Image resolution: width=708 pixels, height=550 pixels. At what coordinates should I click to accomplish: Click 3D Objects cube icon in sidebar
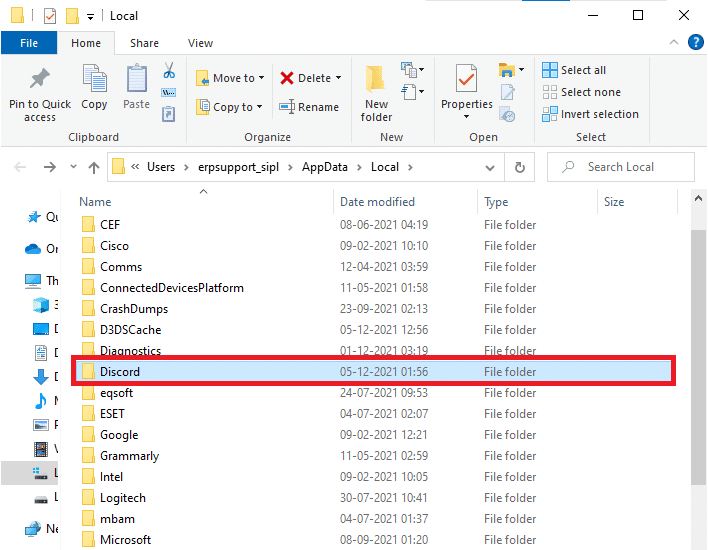tap(41, 305)
